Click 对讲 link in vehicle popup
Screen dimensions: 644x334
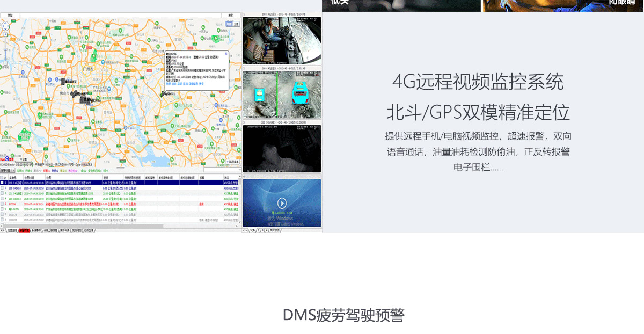pyautogui.click(x=174, y=84)
